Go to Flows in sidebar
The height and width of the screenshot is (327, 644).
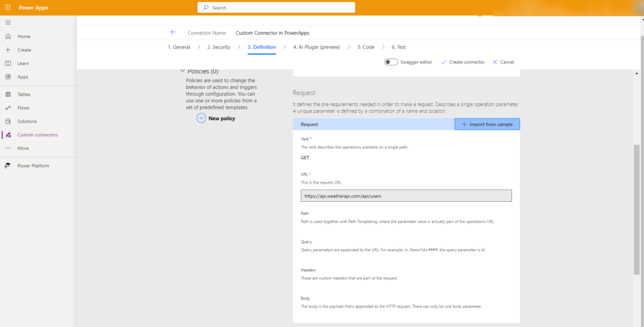(8, 108)
